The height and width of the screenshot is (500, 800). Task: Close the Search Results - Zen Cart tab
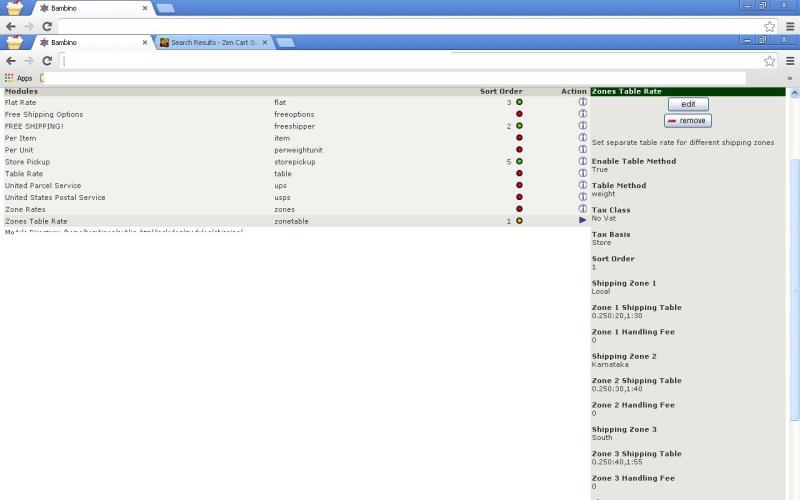[x=265, y=43]
